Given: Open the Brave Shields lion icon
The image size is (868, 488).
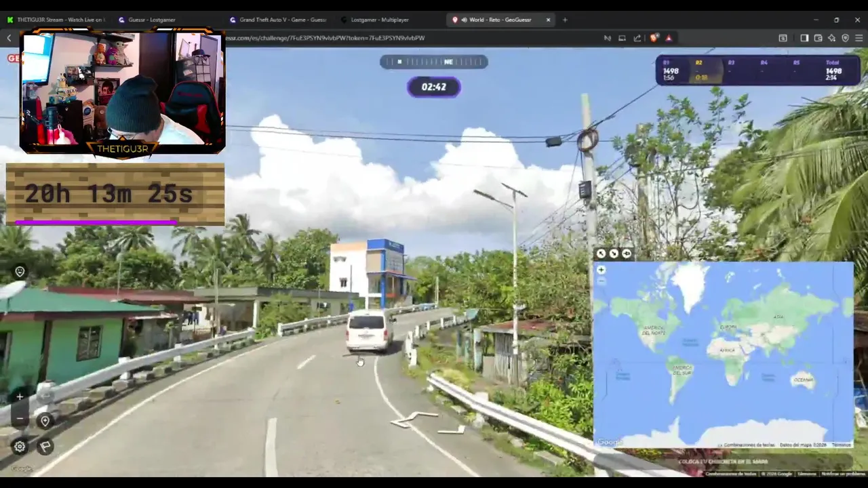Looking at the screenshot, I should (654, 38).
